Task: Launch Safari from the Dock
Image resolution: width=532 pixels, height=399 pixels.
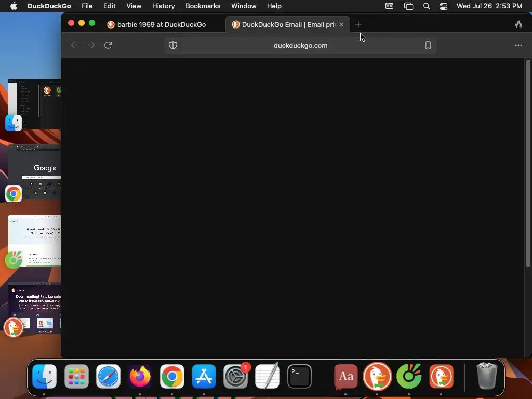Action: pyautogui.click(x=108, y=376)
